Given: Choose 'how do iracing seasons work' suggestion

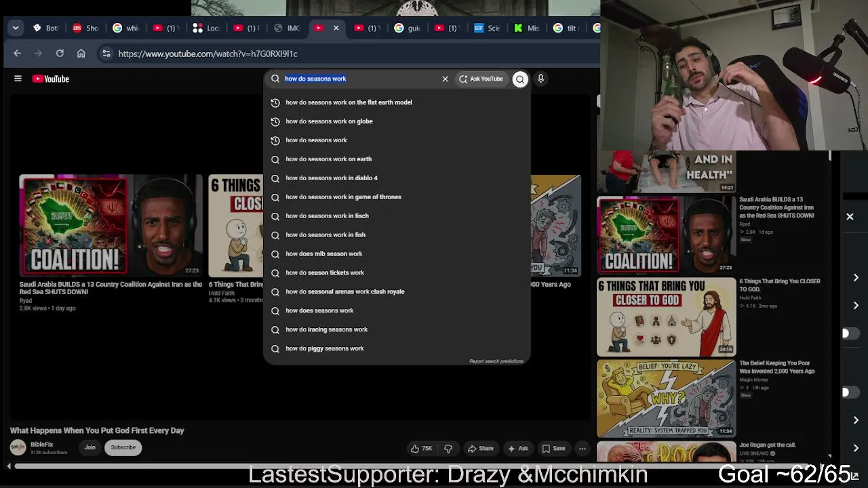Looking at the screenshot, I should (x=397, y=330).
